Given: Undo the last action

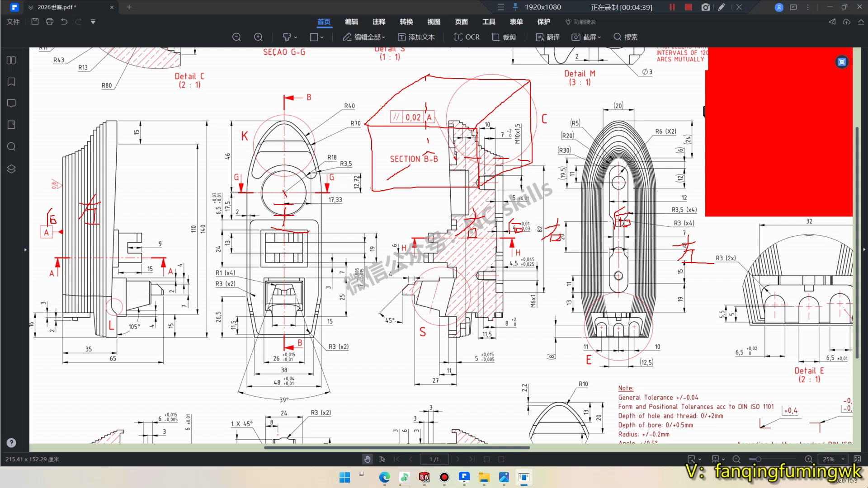Looking at the screenshot, I should (64, 21).
